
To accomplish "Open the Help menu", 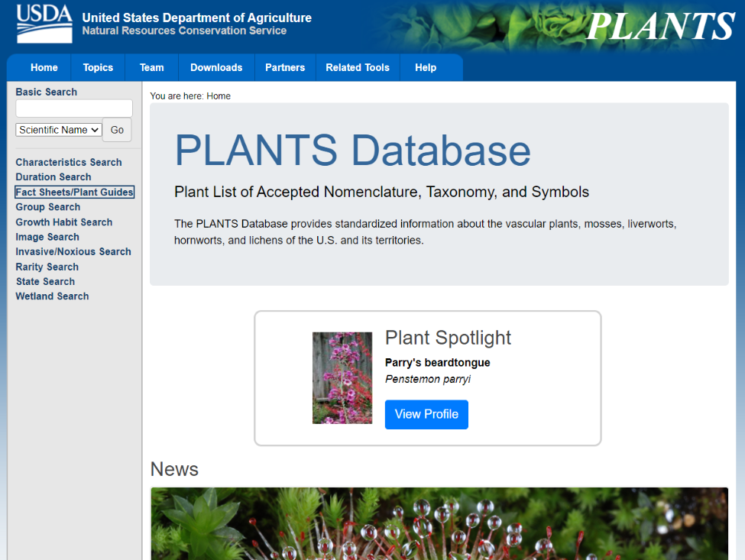I will tap(426, 67).
